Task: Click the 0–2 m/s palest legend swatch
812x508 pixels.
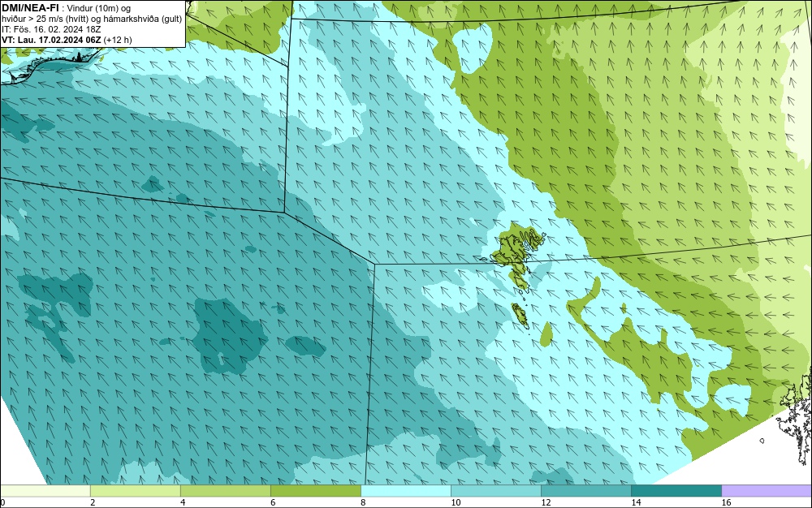Action: 45,491
